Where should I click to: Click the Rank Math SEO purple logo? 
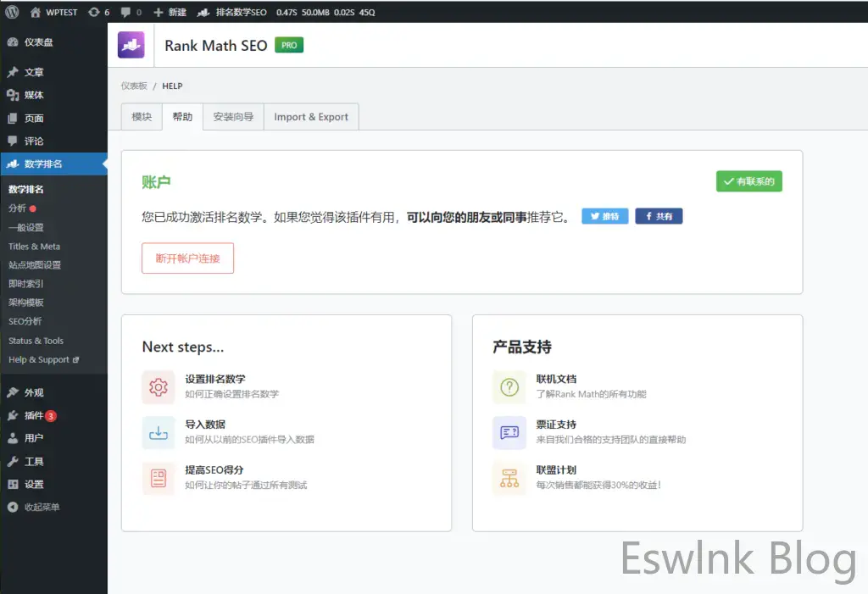[x=131, y=45]
